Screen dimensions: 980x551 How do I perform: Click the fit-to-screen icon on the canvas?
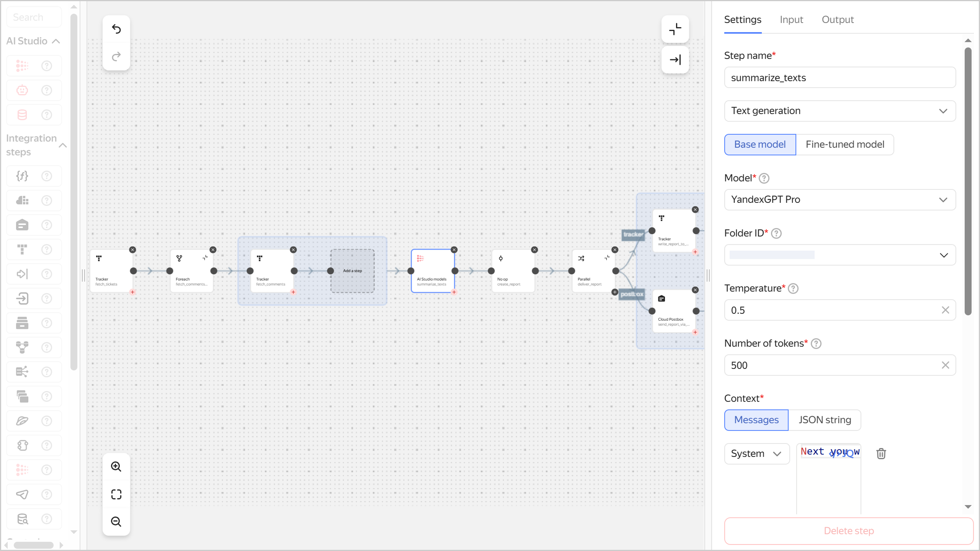pyautogui.click(x=116, y=494)
